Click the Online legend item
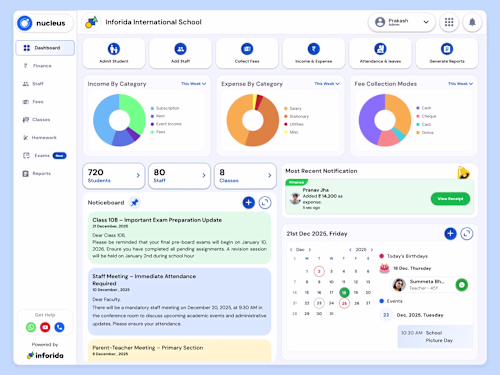Image resolution: width=500 pixels, height=375 pixels. click(425, 133)
